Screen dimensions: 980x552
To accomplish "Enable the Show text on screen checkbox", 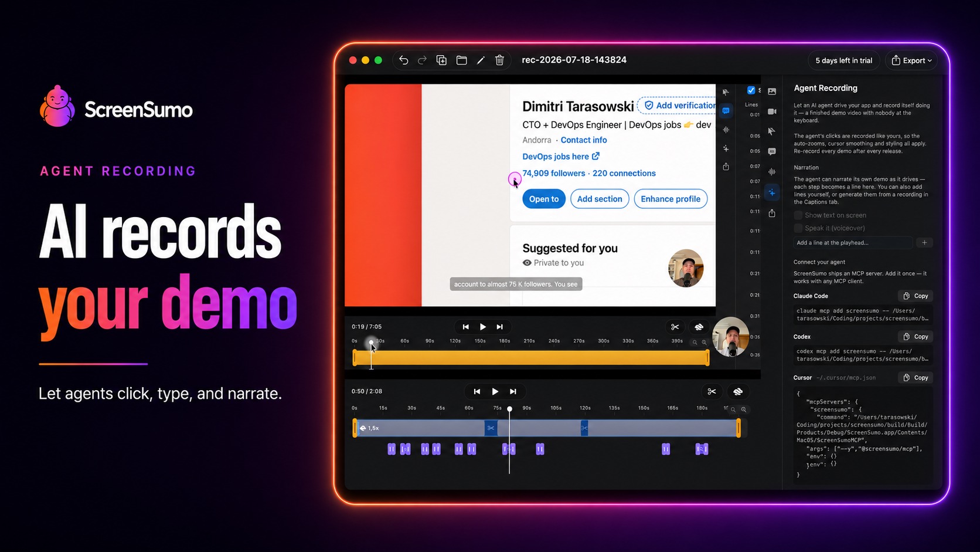I will [x=798, y=215].
